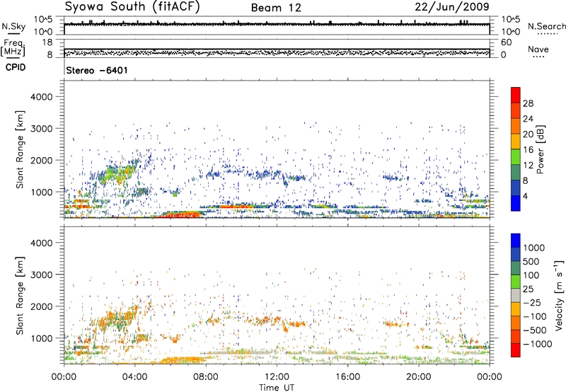Click the "Slant Range [km]" label of power panel

20,149
